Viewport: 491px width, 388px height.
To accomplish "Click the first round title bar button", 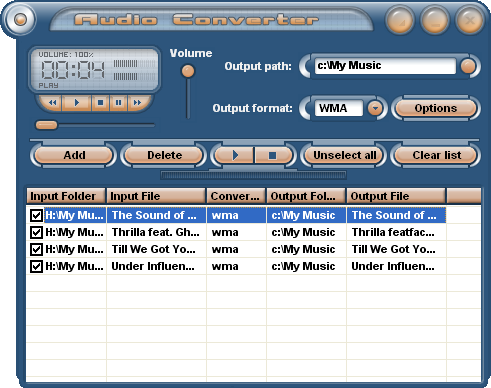I will (400, 20).
